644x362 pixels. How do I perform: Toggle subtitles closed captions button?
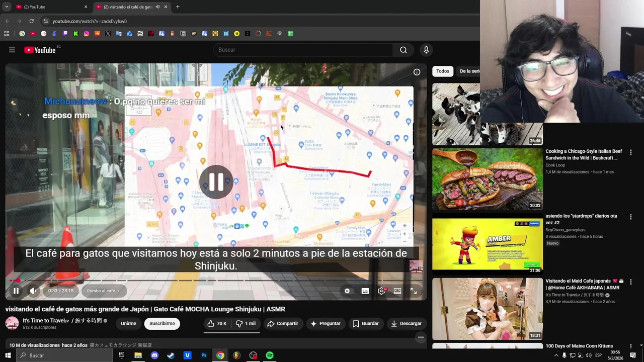(x=365, y=291)
